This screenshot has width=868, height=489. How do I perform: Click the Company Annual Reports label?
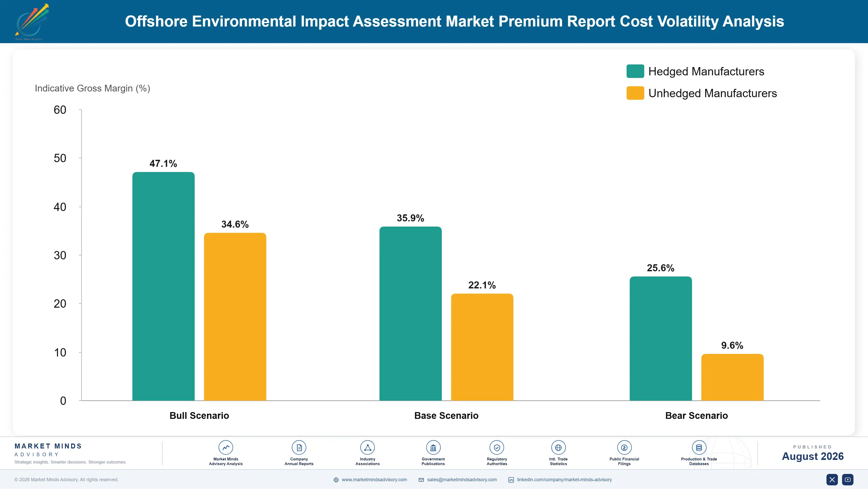pos(299,461)
